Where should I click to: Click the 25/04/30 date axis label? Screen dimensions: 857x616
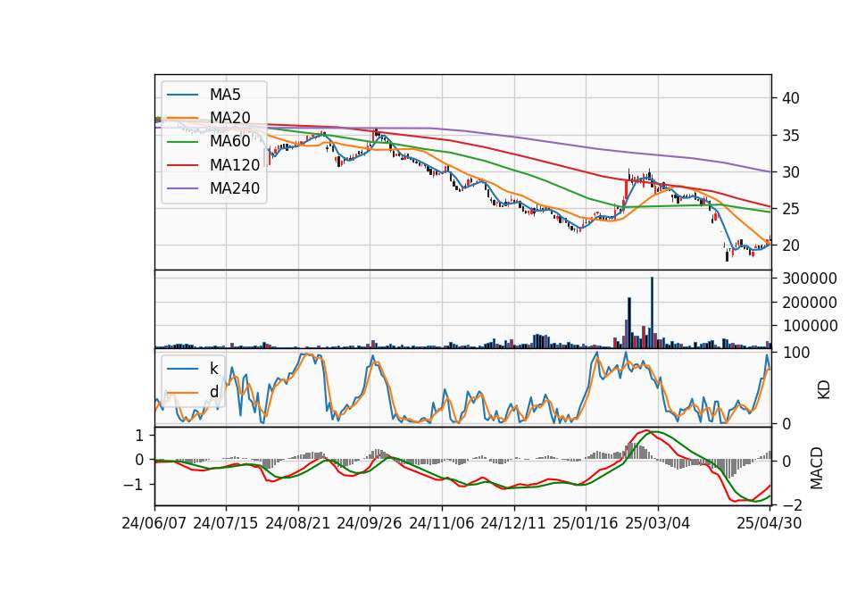tap(770, 524)
